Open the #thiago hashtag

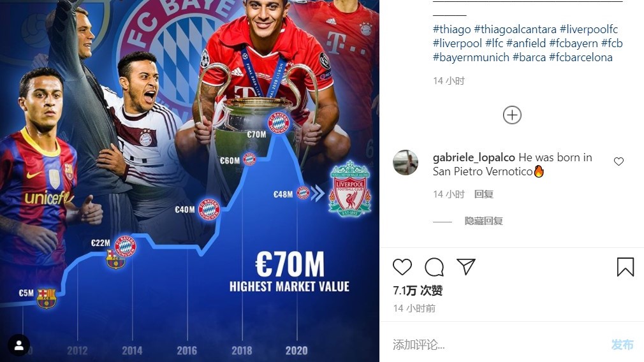[452, 29]
